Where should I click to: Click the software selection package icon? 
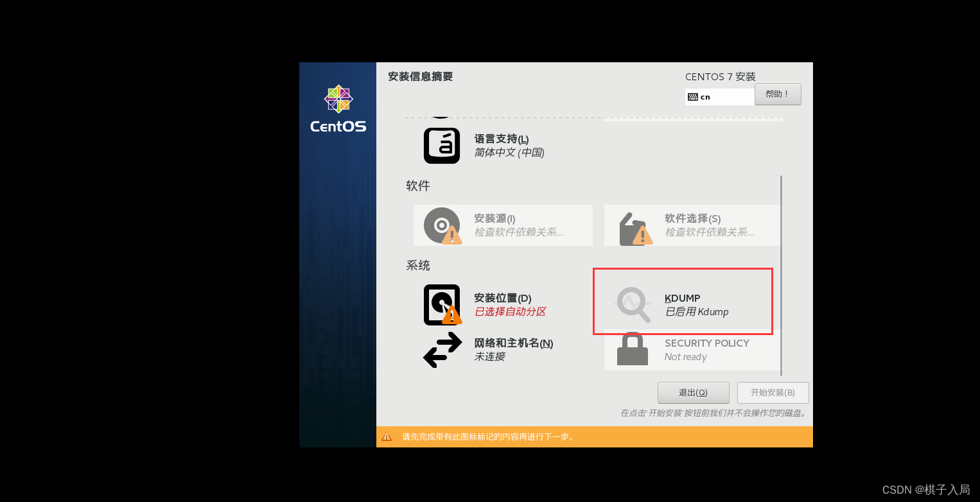pyautogui.click(x=635, y=229)
